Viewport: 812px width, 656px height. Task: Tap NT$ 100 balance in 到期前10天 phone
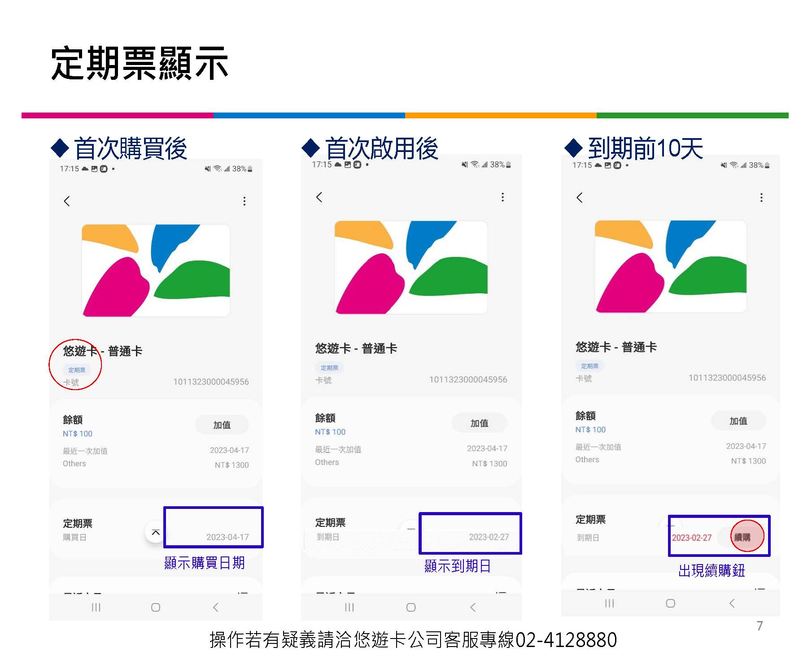[x=590, y=430]
